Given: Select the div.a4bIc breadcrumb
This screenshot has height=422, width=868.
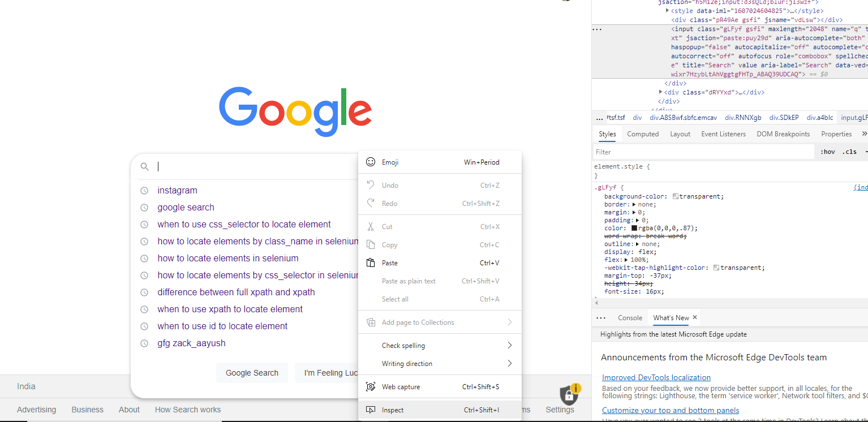Looking at the screenshot, I should coord(820,118).
